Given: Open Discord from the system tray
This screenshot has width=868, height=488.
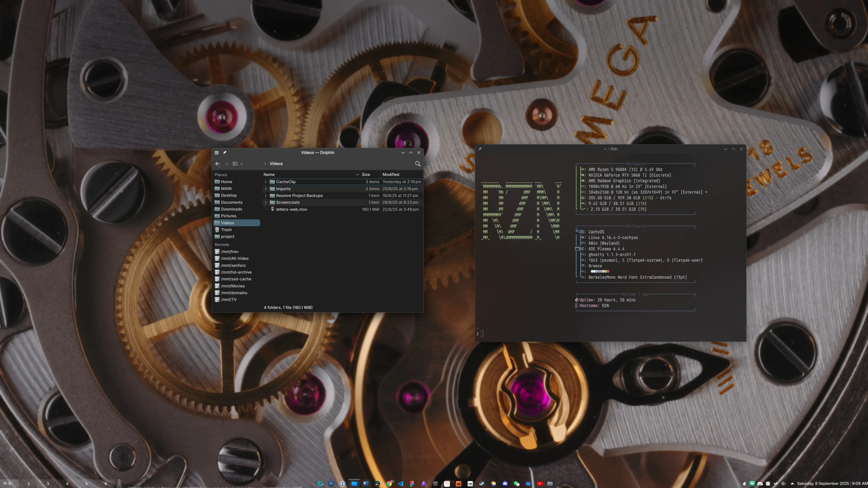Looking at the screenshot, I should 760,484.
